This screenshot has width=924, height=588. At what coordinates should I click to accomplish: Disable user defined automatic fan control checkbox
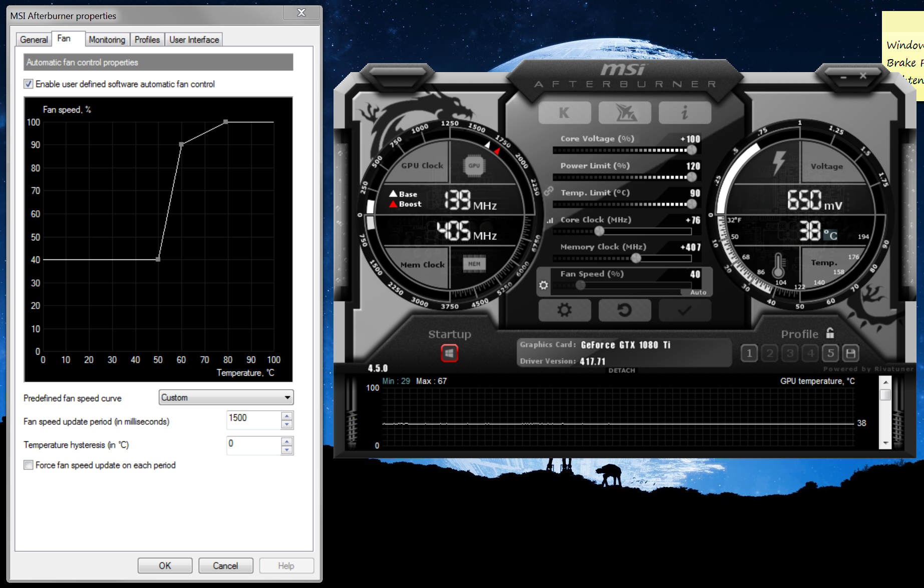coord(29,84)
